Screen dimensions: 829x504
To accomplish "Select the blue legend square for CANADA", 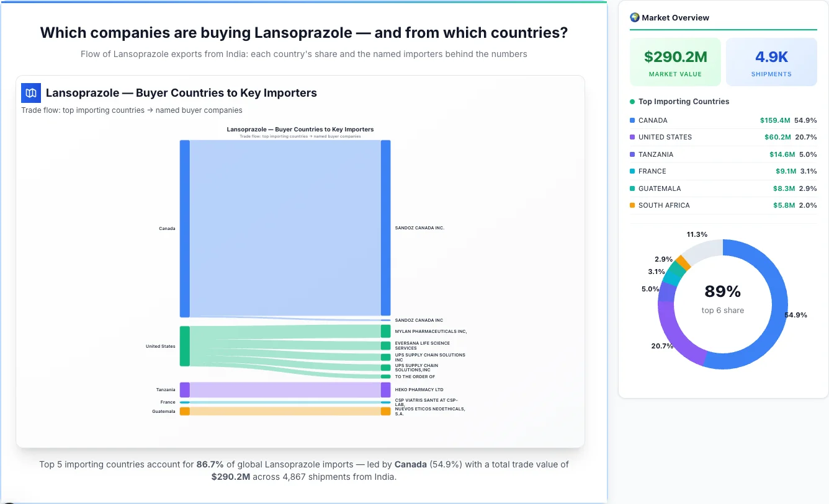I will click(x=632, y=120).
